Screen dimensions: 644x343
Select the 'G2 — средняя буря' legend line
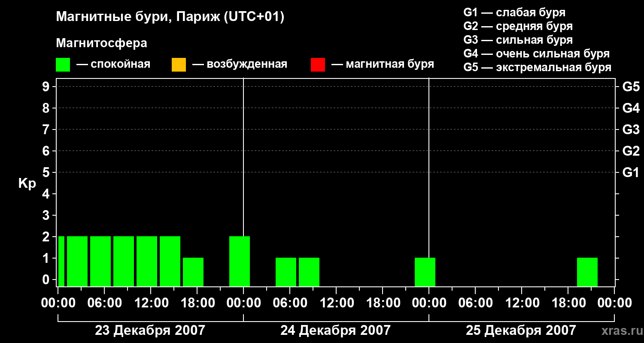[x=518, y=26]
